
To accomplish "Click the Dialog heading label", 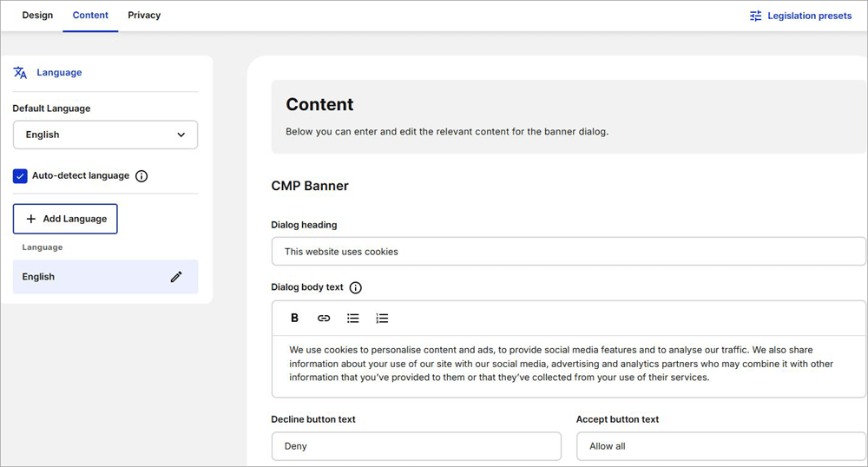I will (x=304, y=225).
